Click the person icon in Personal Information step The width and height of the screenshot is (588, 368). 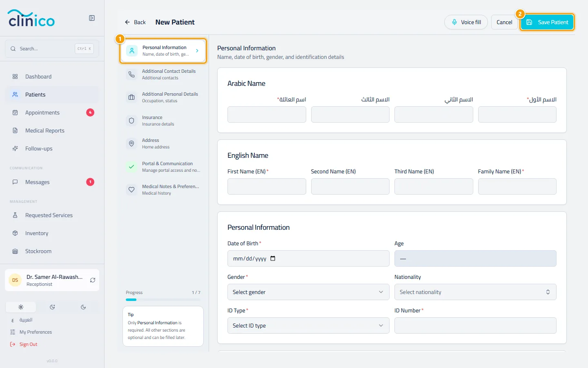pyautogui.click(x=132, y=51)
